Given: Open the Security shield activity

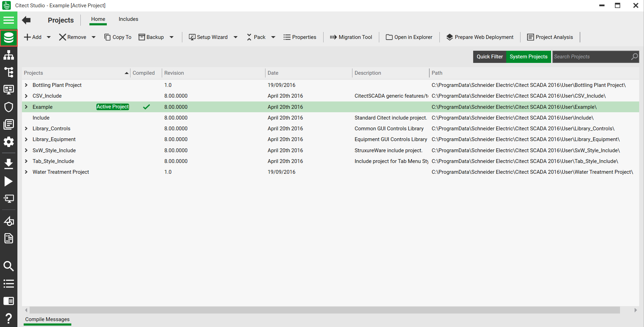Looking at the screenshot, I should pos(8,107).
